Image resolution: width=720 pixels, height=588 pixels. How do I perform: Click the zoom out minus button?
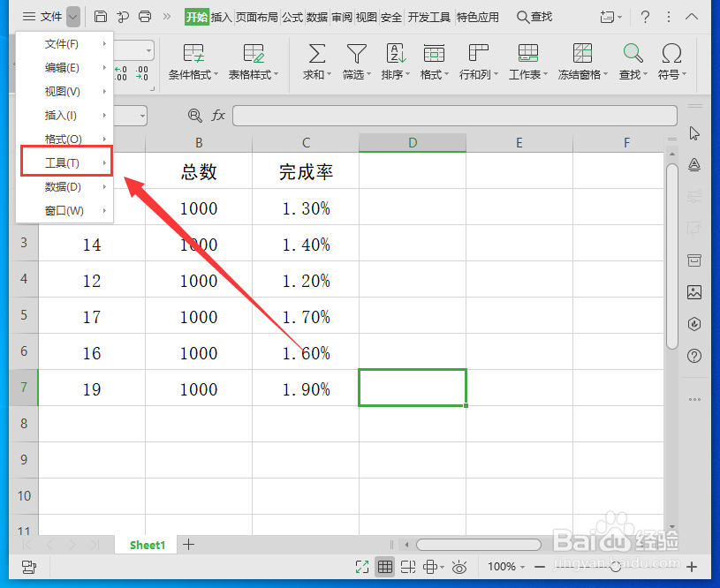click(x=540, y=568)
